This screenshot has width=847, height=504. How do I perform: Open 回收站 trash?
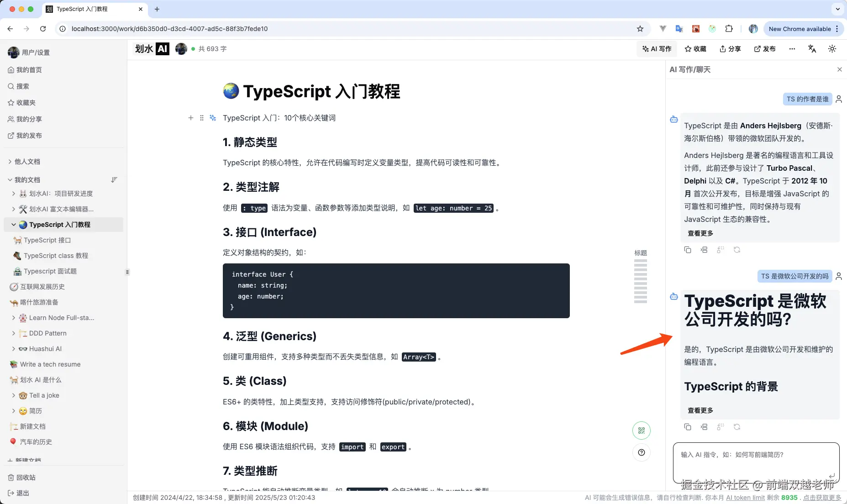pos(21,478)
